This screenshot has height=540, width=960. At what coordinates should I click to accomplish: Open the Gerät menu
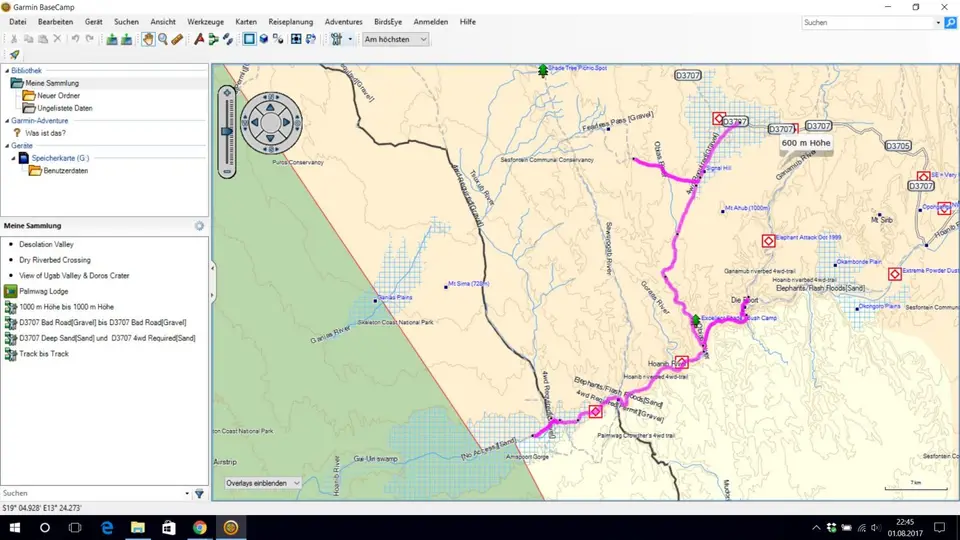click(94, 21)
